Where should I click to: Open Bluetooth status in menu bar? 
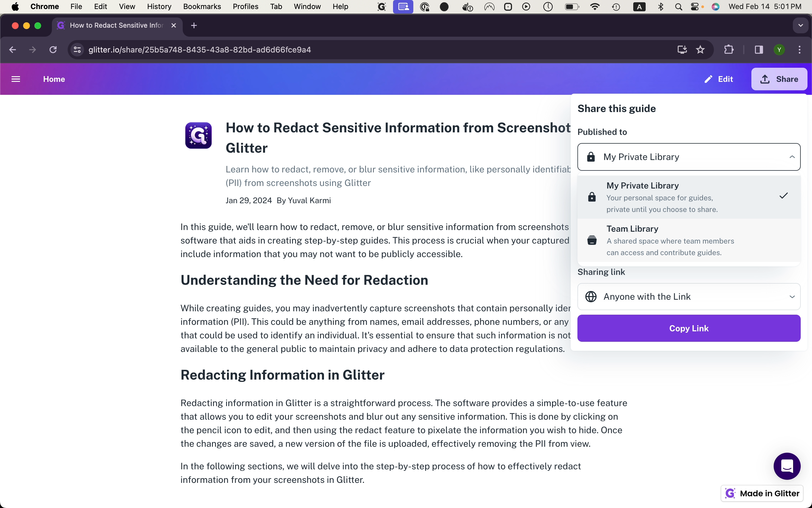point(661,6)
